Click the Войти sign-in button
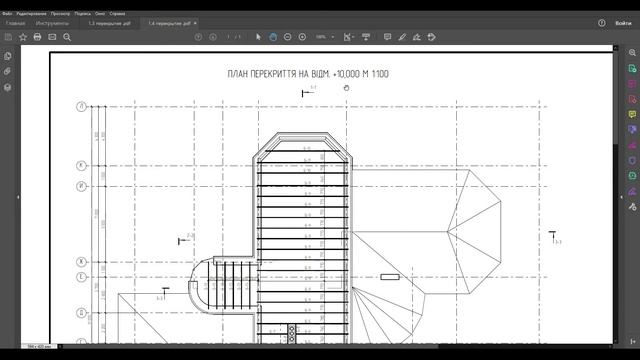 [623, 23]
